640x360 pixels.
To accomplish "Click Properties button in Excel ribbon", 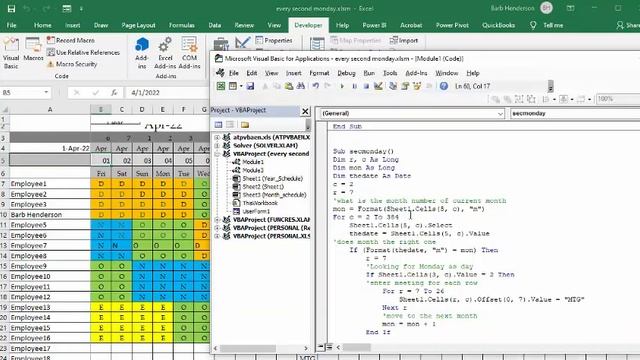I will pyautogui.click(x=274, y=40).
